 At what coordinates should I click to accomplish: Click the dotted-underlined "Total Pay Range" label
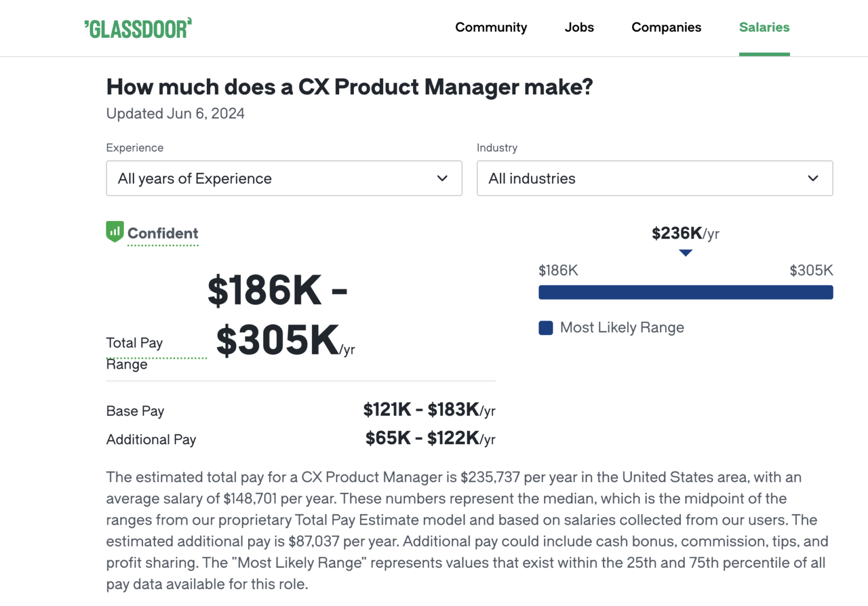coord(134,352)
